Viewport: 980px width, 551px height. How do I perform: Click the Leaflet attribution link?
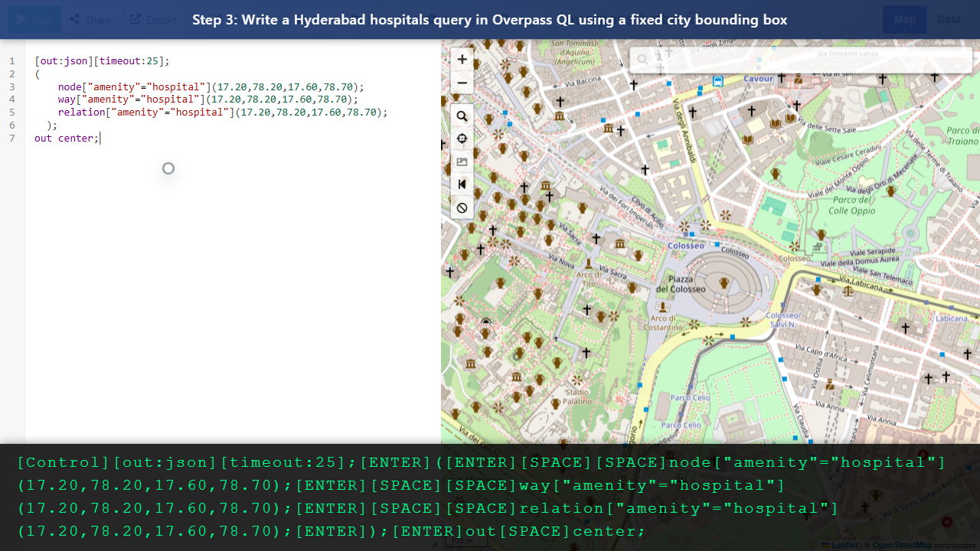(844, 545)
